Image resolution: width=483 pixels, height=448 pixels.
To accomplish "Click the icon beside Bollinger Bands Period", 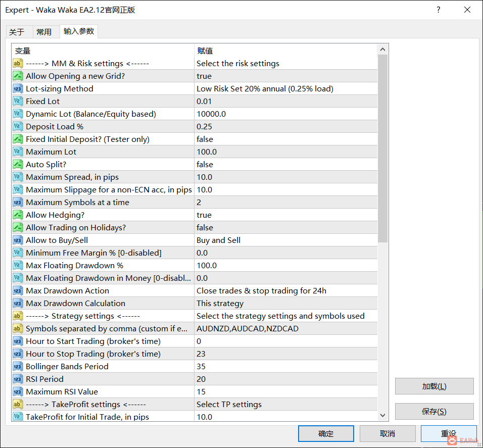I will [18, 366].
